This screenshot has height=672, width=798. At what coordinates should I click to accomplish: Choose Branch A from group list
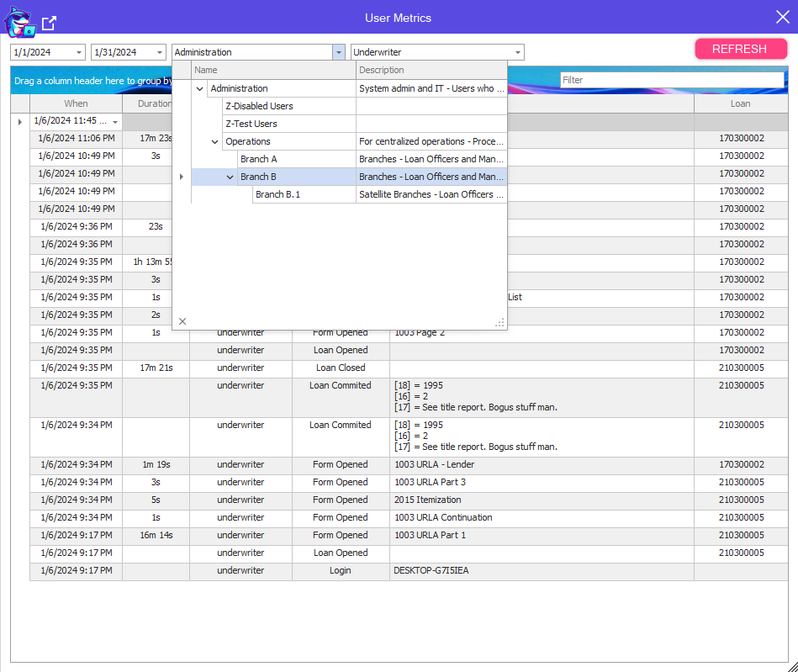[x=258, y=159]
